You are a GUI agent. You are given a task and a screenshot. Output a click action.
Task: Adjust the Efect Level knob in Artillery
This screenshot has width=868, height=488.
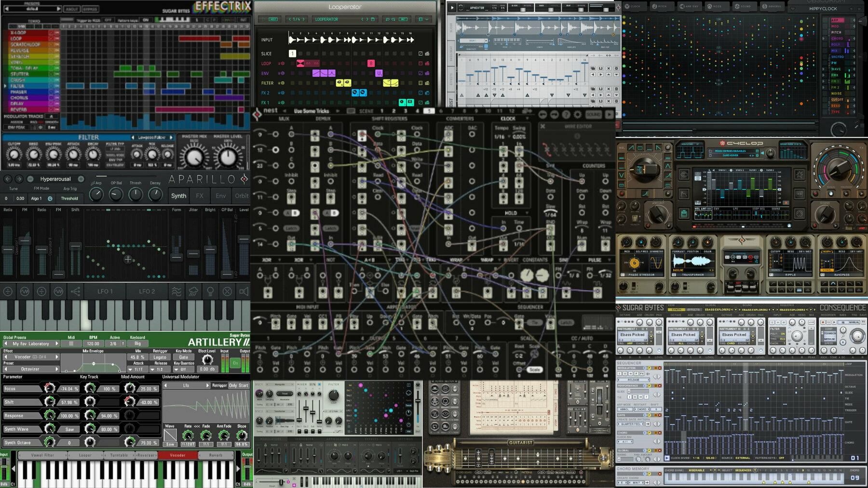tap(207, 359)
